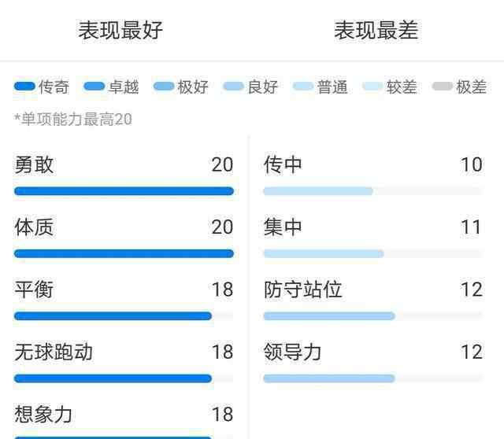Click the 领导力 progress bar

[373, 378]
